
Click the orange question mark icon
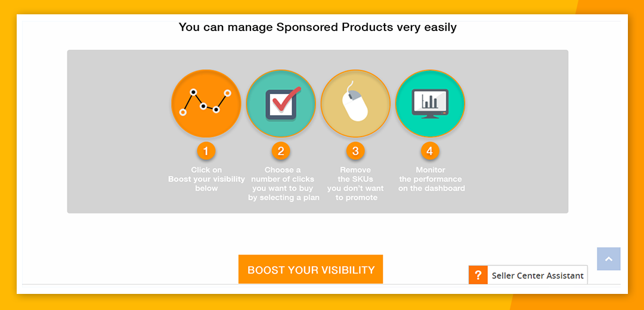(478, 275)
